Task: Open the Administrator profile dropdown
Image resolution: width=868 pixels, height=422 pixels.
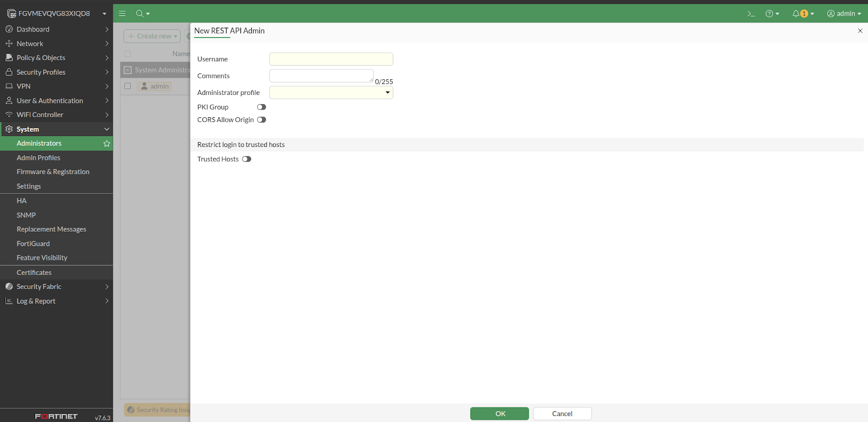Action: (x=331, y=93)
